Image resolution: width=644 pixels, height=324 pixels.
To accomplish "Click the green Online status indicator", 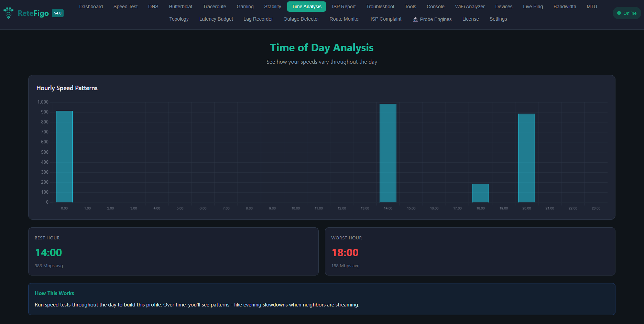I will (626, 13).
